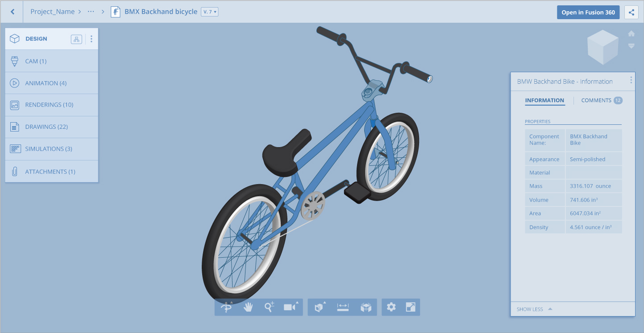Click the view cube navigator
This screenshot has height=333, width=644.
tap(603, 47)
